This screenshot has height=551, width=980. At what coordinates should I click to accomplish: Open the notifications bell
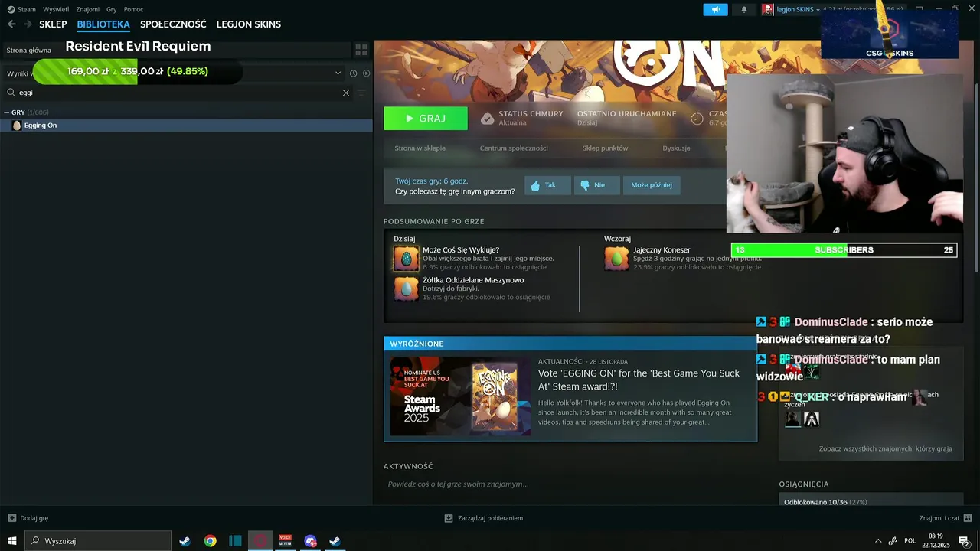[743, 10]
